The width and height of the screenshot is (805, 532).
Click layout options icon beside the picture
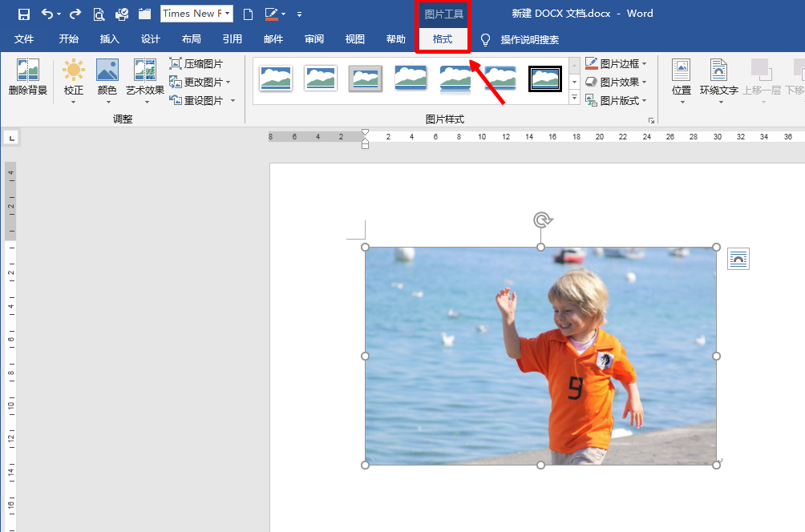(x=738, y=259)
